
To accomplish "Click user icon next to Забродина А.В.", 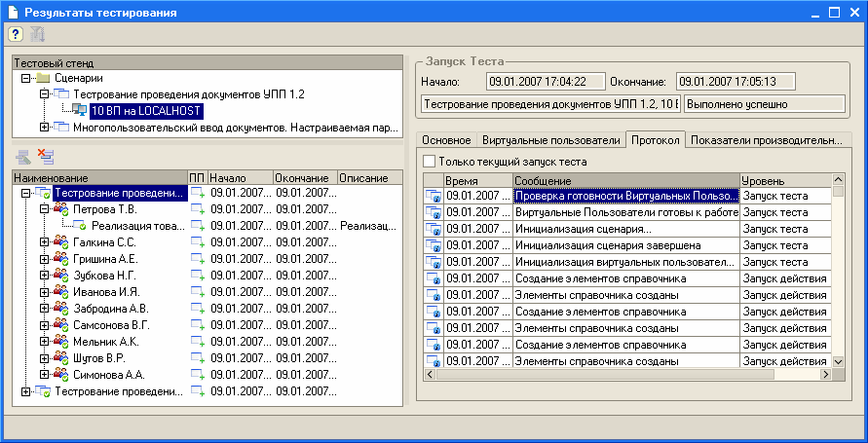I will (x=61, y=309).
